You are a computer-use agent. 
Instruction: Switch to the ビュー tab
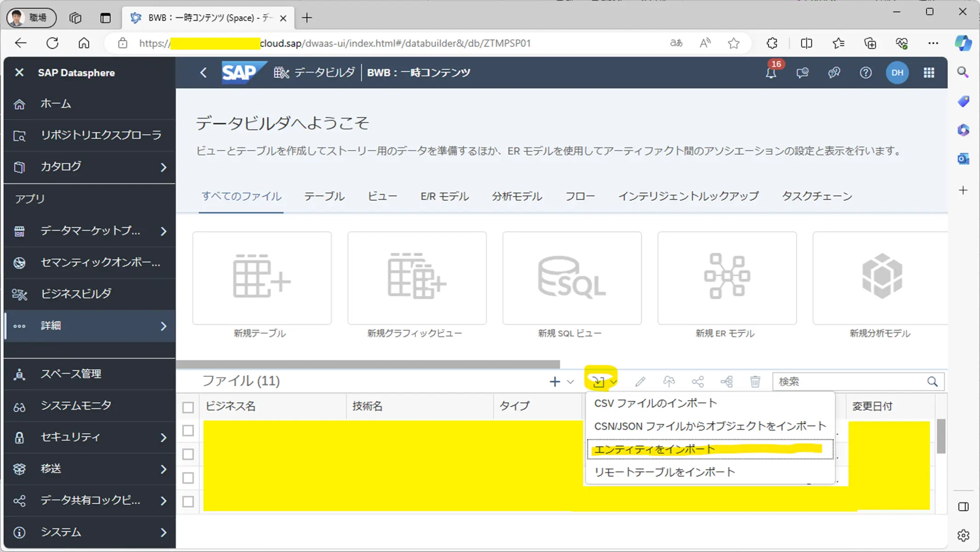(382, 196)
